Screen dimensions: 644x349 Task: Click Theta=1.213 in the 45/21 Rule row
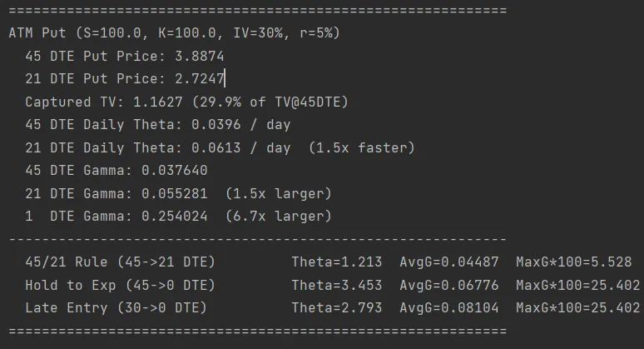pos(337,262)
